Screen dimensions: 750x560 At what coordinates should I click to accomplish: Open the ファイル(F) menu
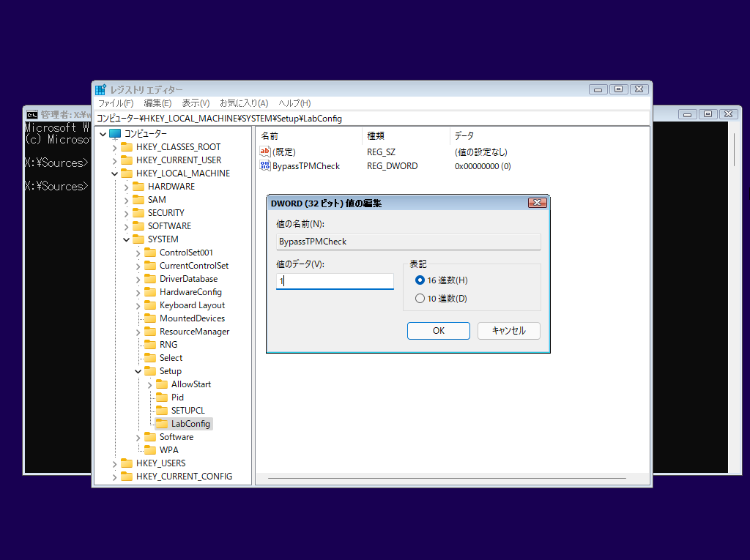(x=116, y=103)
